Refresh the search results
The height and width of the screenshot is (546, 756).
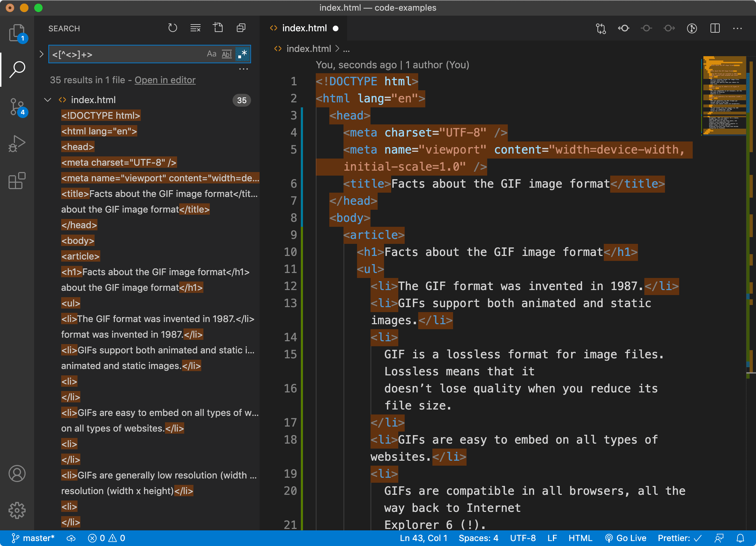(x=173, y=27)
